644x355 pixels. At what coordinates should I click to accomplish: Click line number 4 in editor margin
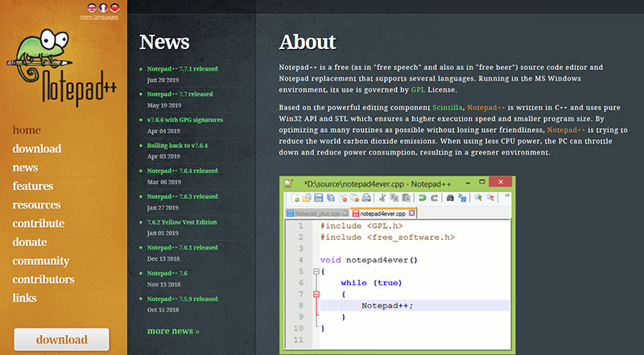coord(301,260)
